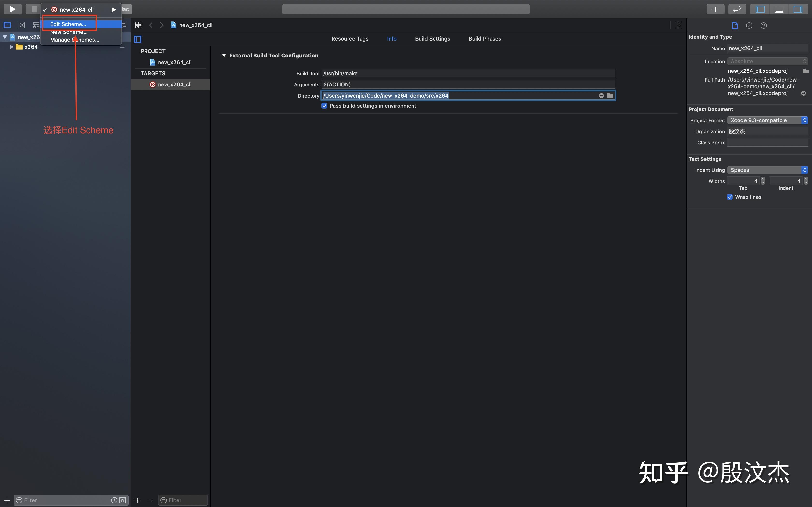Increase the Tab width stepper

(x=763, y=179)
